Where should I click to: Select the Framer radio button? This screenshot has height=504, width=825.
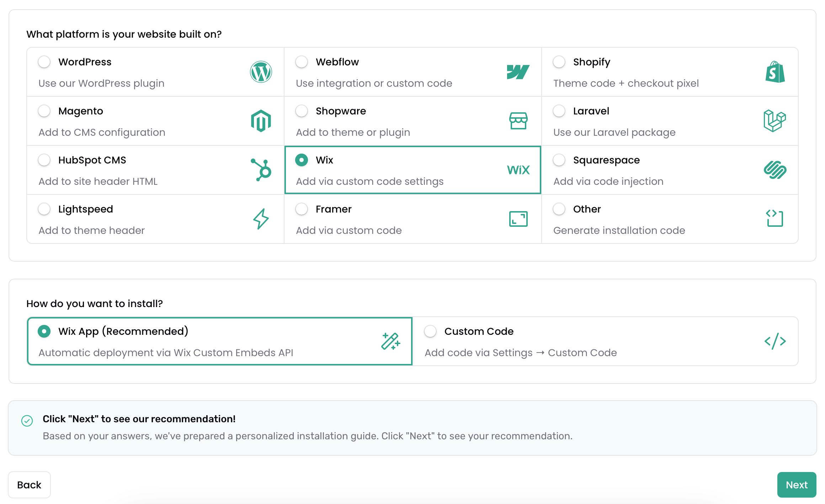(x=302, y=209)
